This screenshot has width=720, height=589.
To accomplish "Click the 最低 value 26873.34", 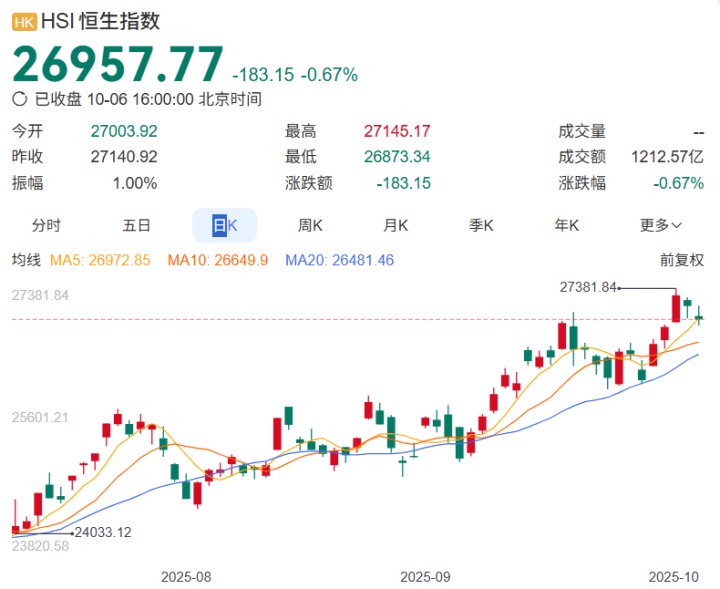I will point(397,157).
